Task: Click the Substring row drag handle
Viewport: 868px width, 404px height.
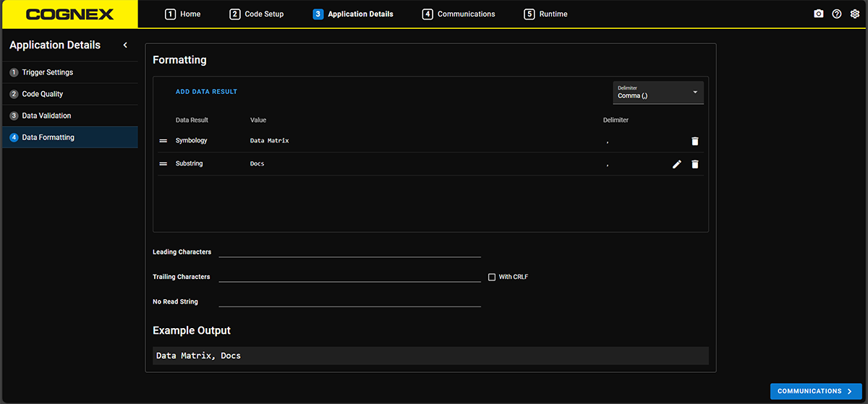Action: pyautogui.click(x=163, y=164)
